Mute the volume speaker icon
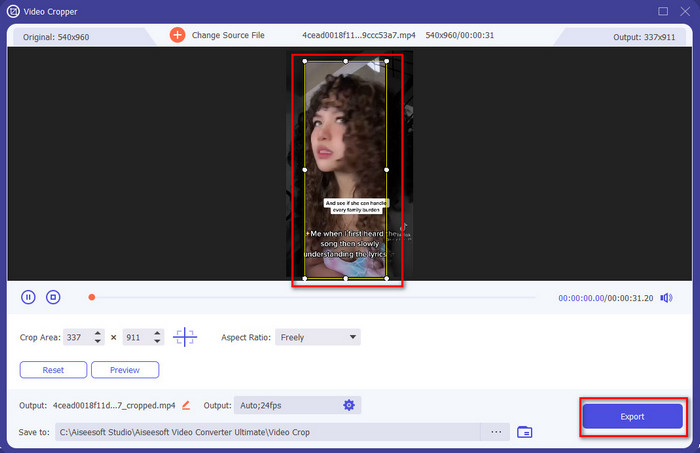 666,297
